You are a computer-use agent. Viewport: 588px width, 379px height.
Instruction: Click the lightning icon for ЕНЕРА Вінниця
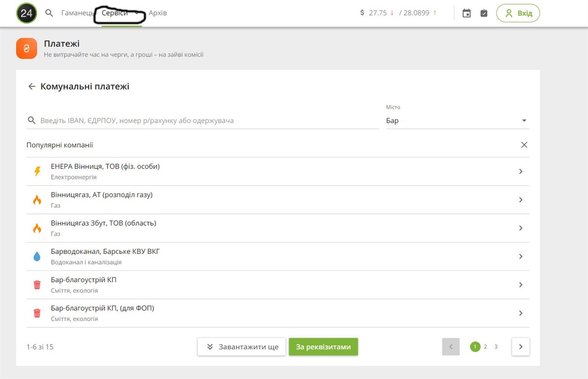(x=37, y=172)
